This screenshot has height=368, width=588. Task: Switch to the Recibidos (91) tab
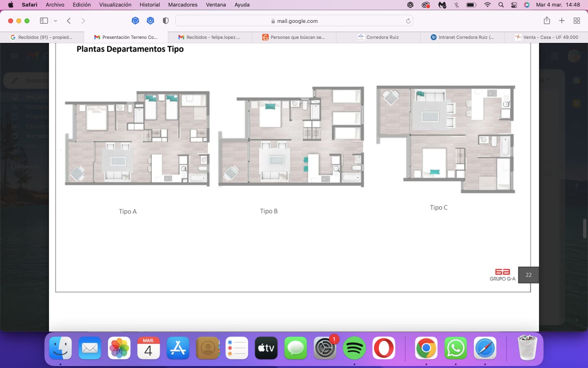pyautogui.click(x=42, y=37)
